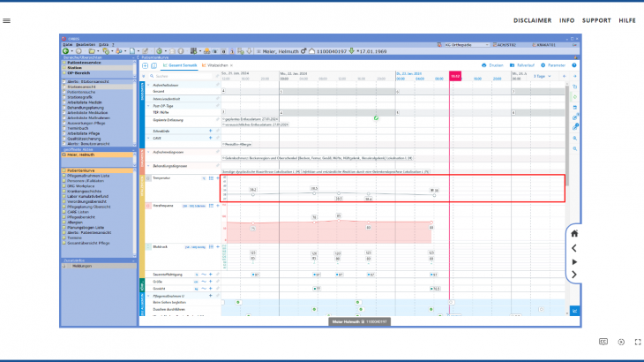Click the SUPPORT link
644x362 pixels.
point(596,19)
